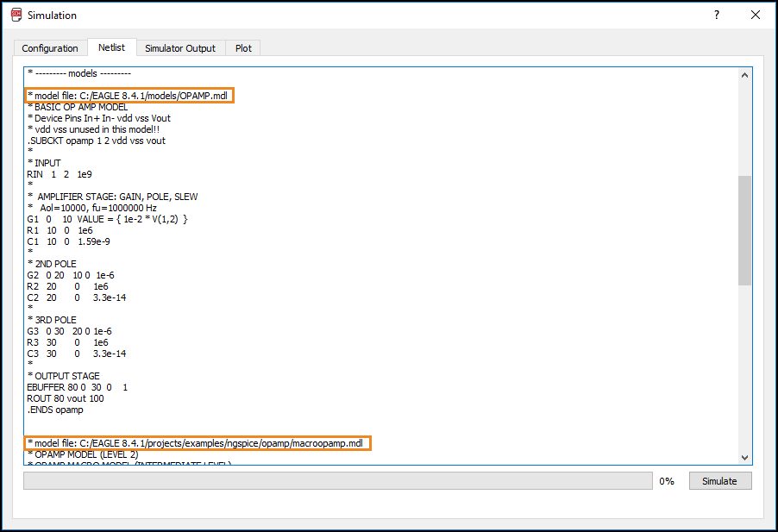Click the Simulate button
This screenshot has width=778, height=532.
pyautogui.click(x=720, y=481)
